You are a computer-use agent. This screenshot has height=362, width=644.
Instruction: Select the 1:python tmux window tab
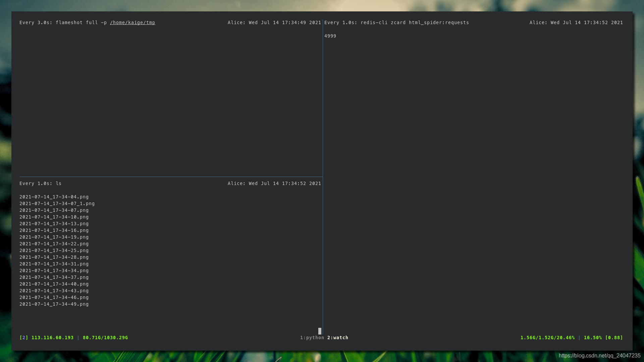[312, 338]
